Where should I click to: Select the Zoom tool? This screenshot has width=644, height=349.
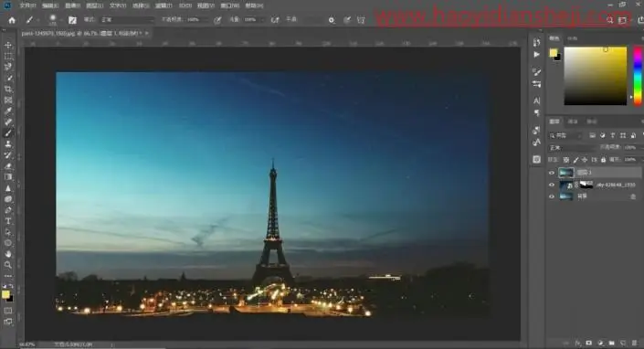8,265
